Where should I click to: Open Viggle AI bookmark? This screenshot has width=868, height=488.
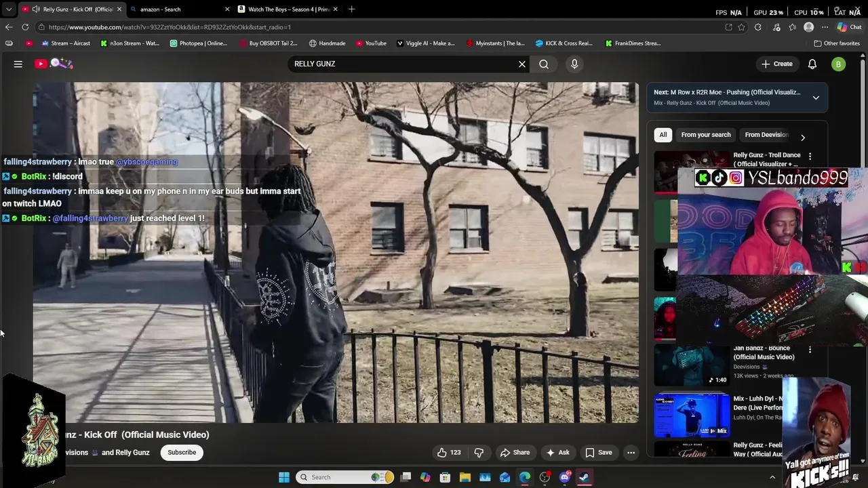[x=426, y=43]
